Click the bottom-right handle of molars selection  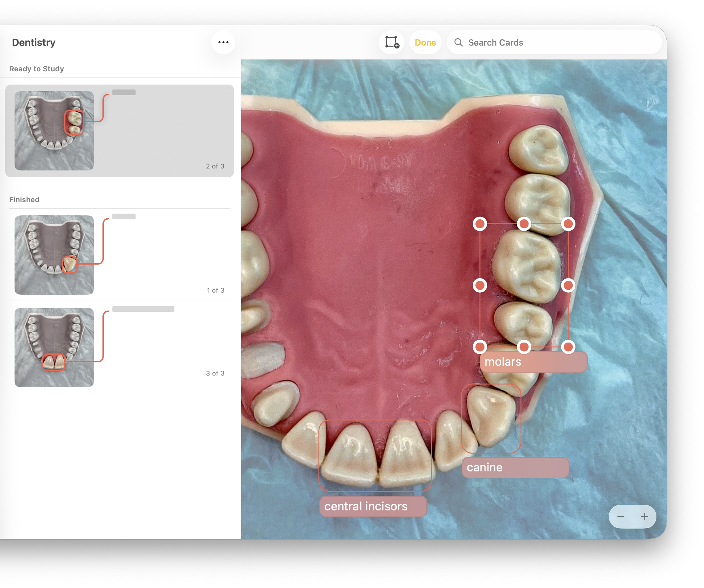coord(568,347)
